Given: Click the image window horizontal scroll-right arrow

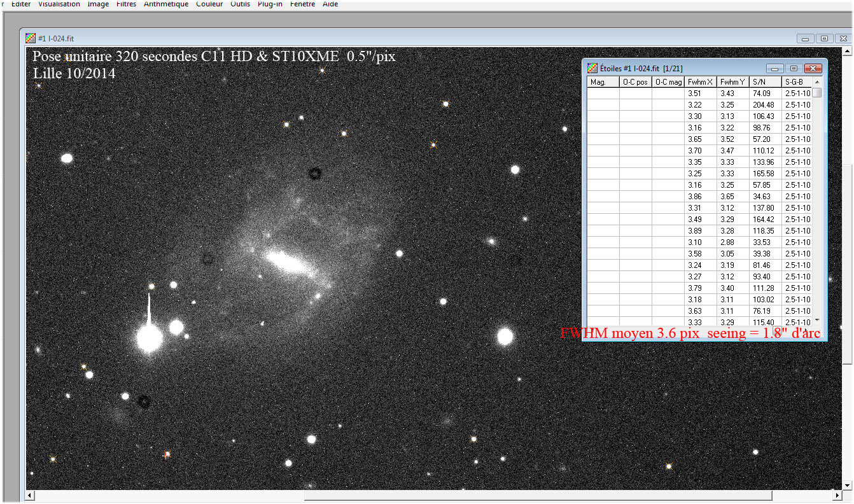Looking at the screenshot, I should point(837,495).
